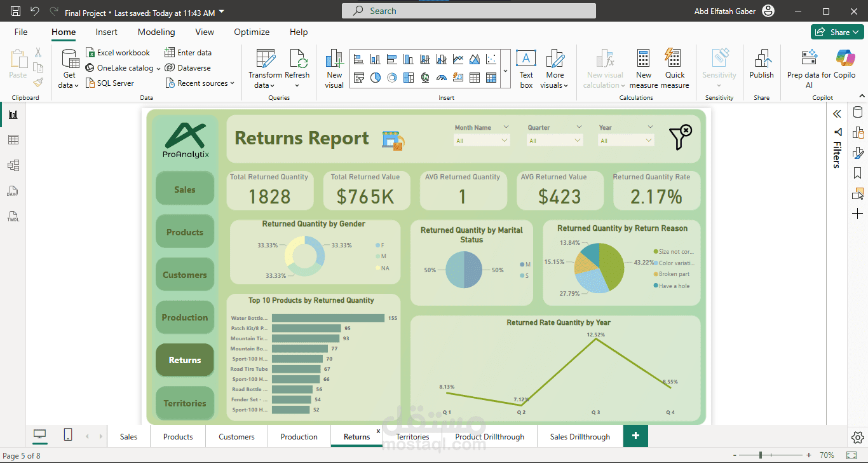The height and width of the screenshot is (463, 868).
Task: Switch to mobile layout view
Action: coord(68,435)
